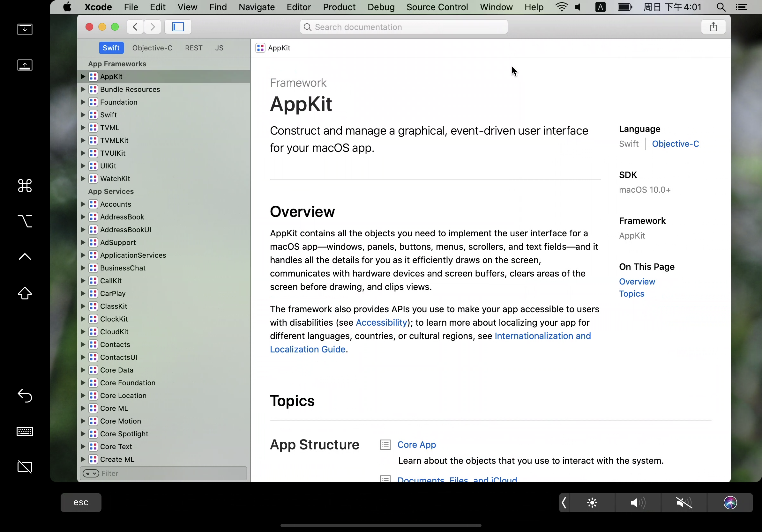The image size is (762, 532).
Task: Tap the volume control on the Touch Bar
Action: [x=638, y=503]
